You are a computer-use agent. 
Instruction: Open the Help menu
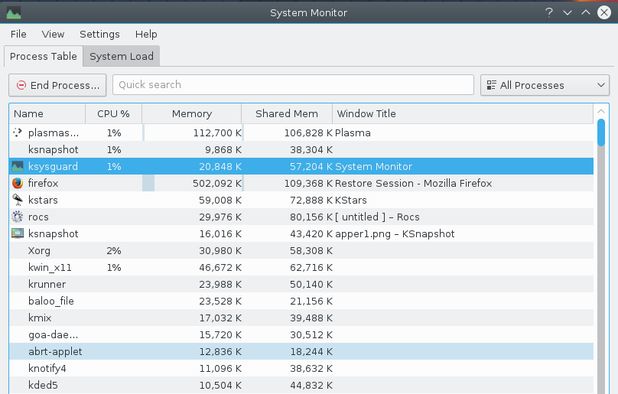point(146,34)
